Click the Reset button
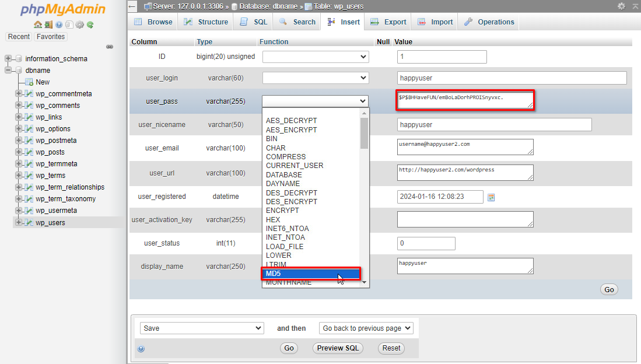 click(x=391, y=348)
